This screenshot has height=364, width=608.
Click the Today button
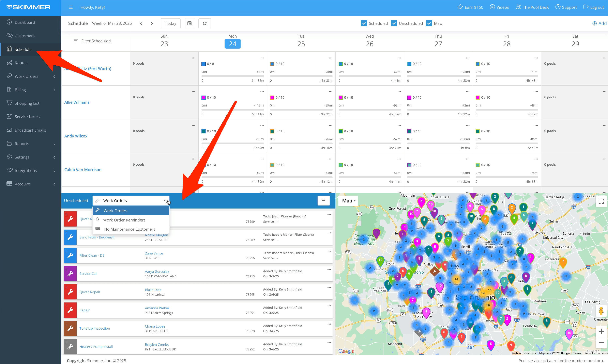170,23
